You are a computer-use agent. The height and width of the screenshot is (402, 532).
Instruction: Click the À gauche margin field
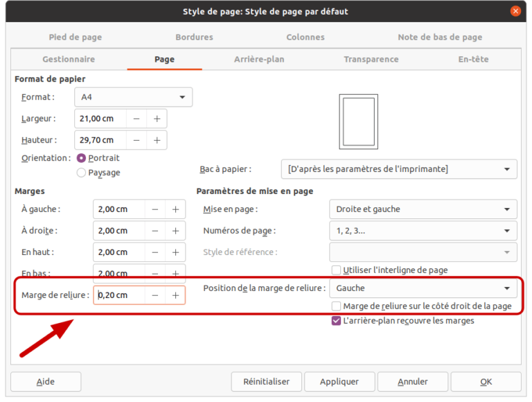pos(119,209)
